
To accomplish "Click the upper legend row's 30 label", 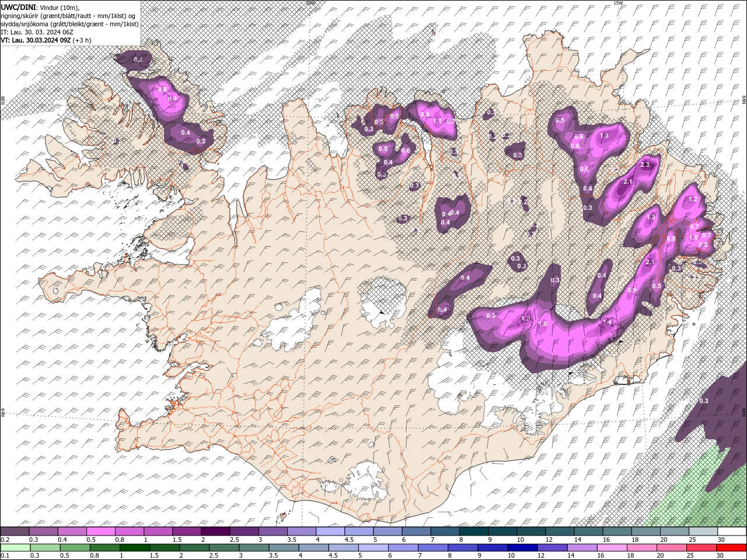I will point(721,540).
